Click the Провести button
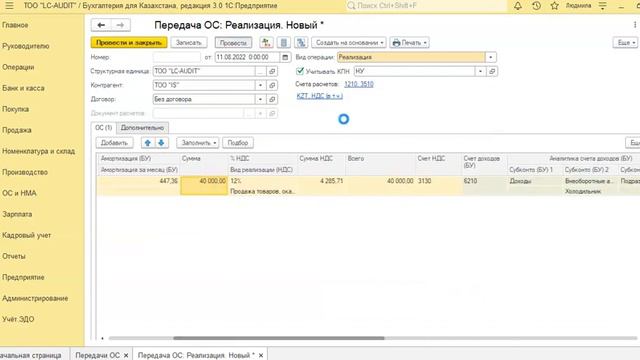 coord(233,42)
